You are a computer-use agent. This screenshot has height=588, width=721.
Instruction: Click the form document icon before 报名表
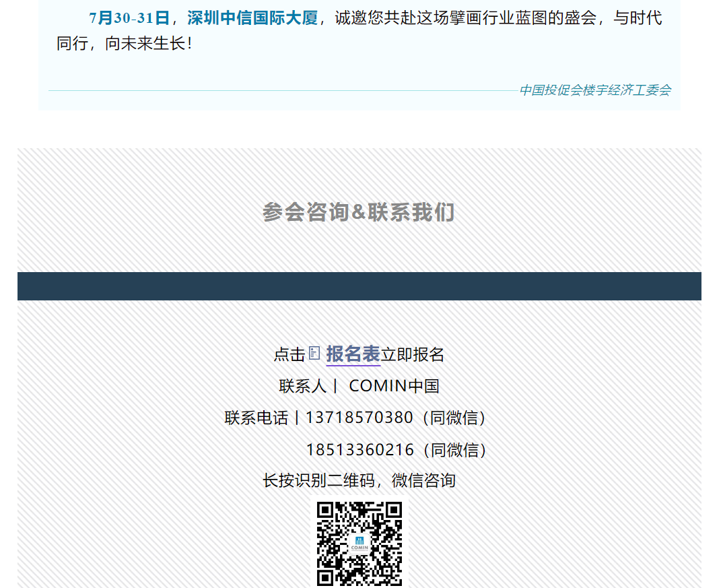pyautogui.click(x=314, y=353)
